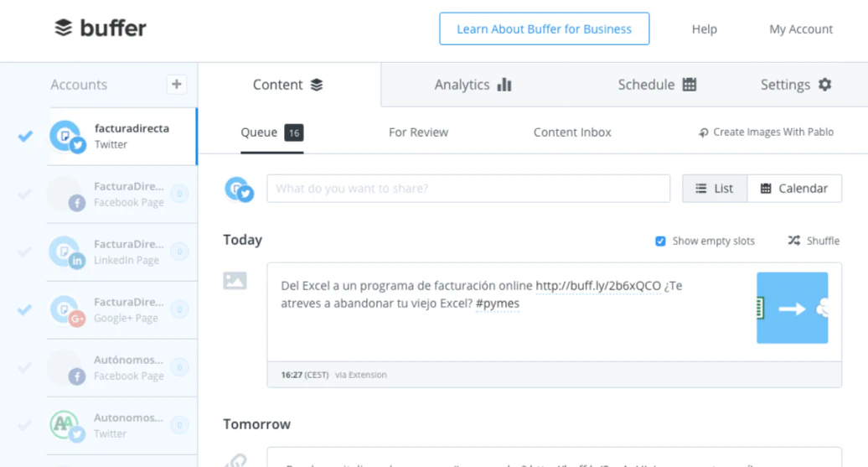Screen dimensions: 868x467
Task: Switch to List view
Action: pos(714,189)
